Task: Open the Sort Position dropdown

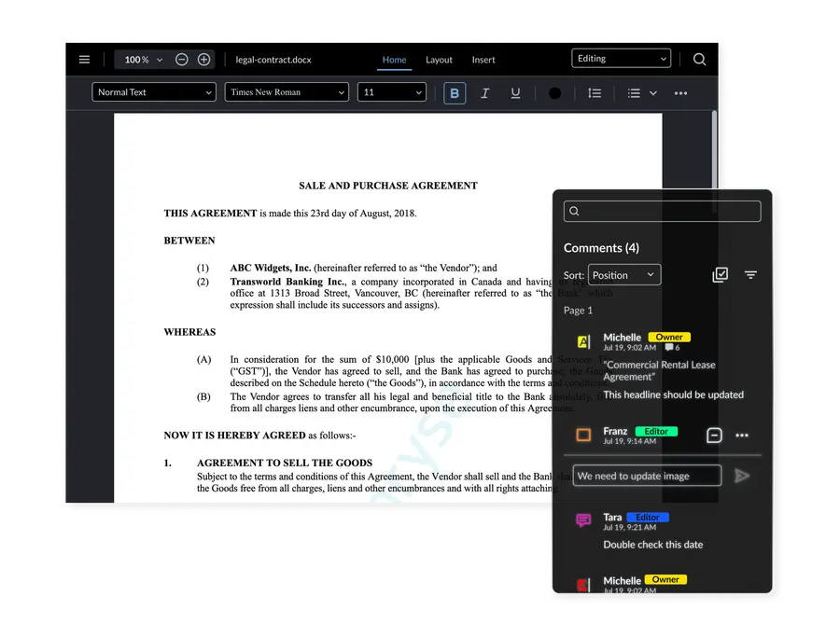Action: tap(624, 274)
